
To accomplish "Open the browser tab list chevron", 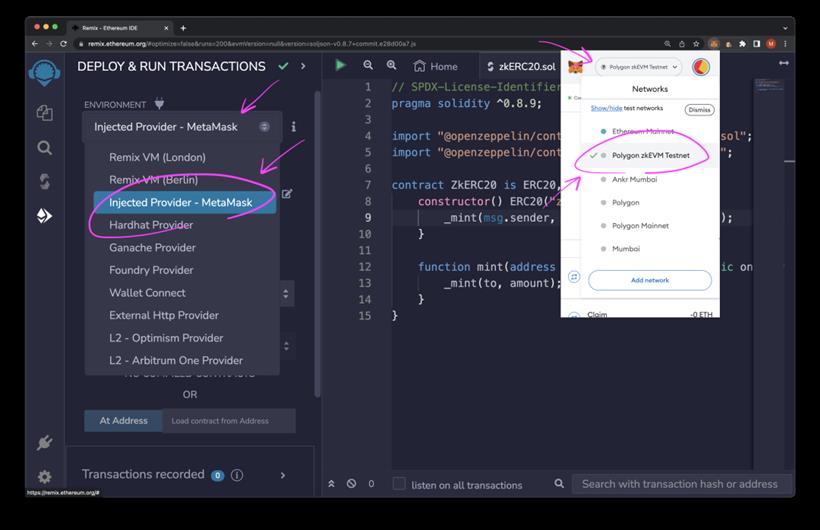I will point(785,28).
